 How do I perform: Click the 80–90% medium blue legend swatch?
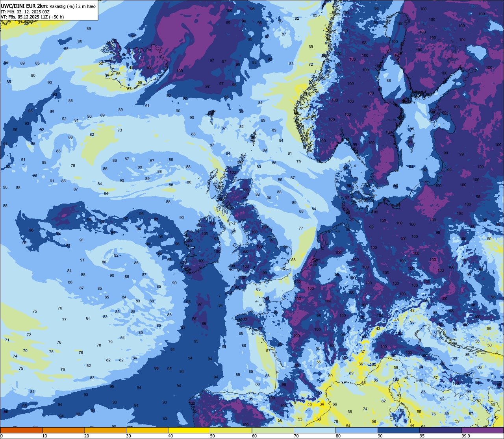click(x=357, y=430)
